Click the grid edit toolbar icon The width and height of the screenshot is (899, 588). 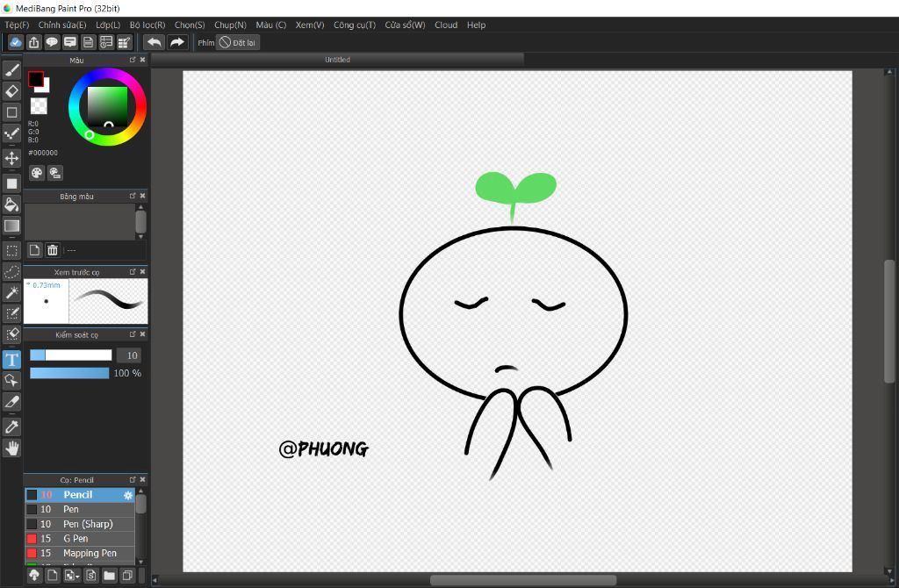pyautogui.click(x=124, y=42)
